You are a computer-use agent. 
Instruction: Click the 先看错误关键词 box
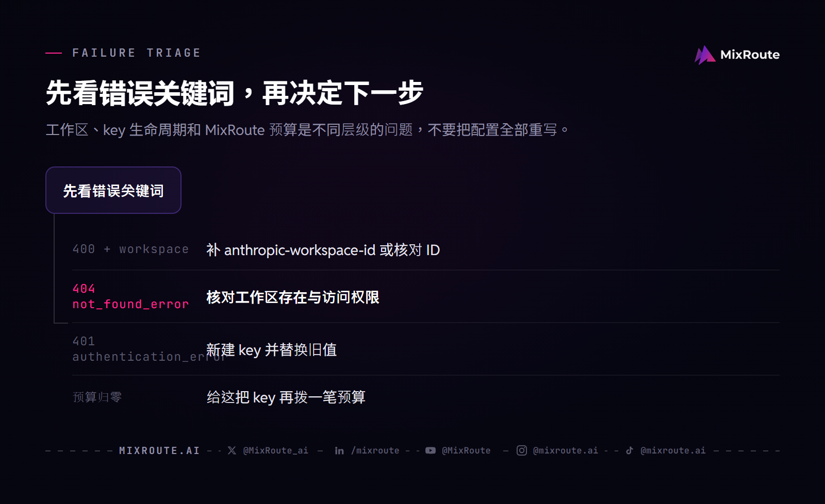(x=113, y=190)
